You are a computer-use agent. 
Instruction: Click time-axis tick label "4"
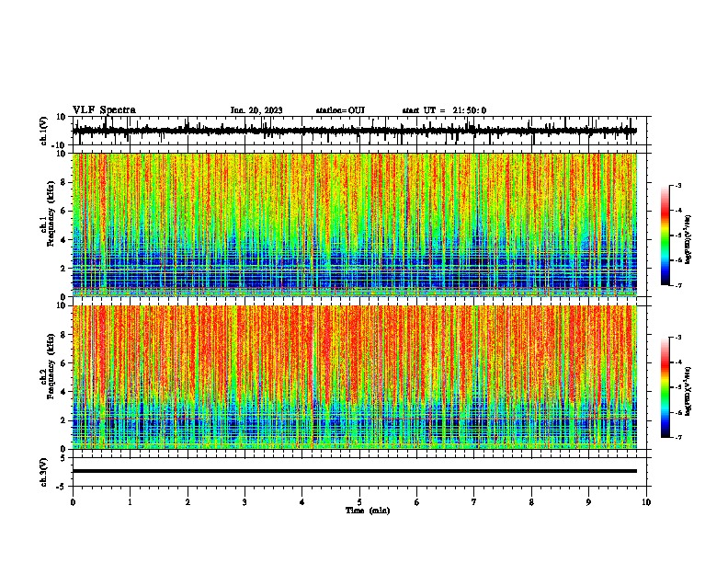[x=302, y=502]
